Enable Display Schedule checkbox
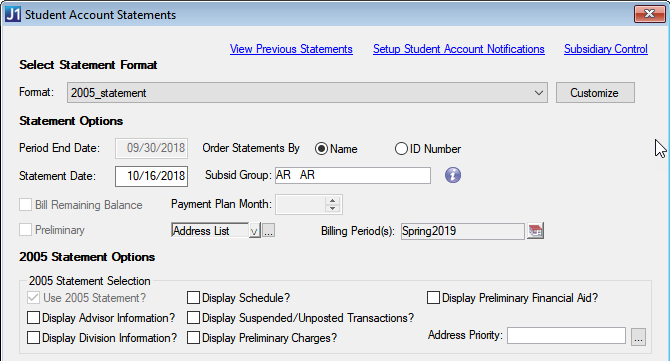Viewport: 670px width, 361px height. (194, 298)
